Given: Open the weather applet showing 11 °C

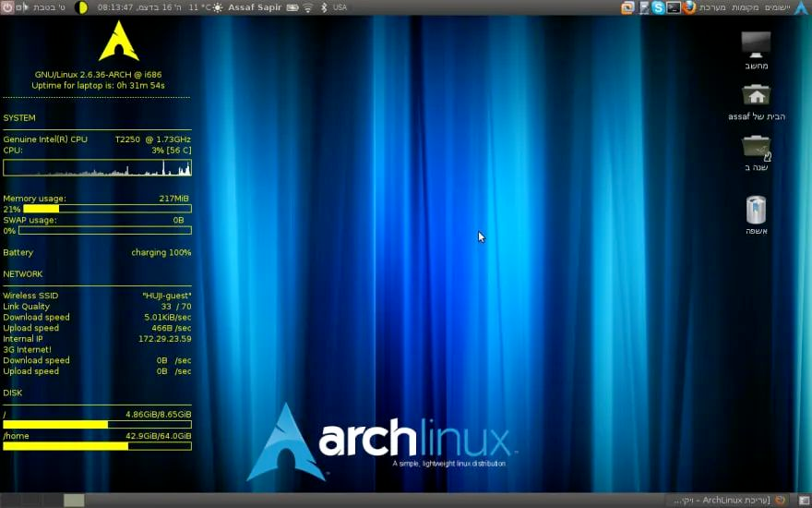Looking at the screenshot, I should 206,7.
